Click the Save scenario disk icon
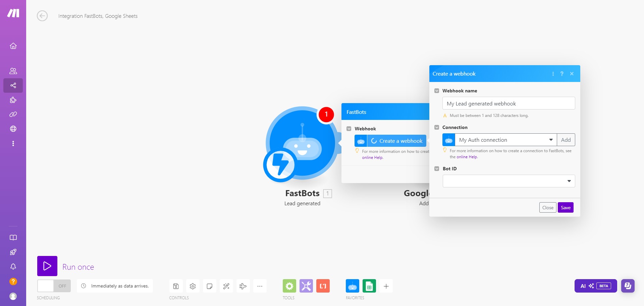The width and height of the screenshot is (644, 306). [176, 286]
